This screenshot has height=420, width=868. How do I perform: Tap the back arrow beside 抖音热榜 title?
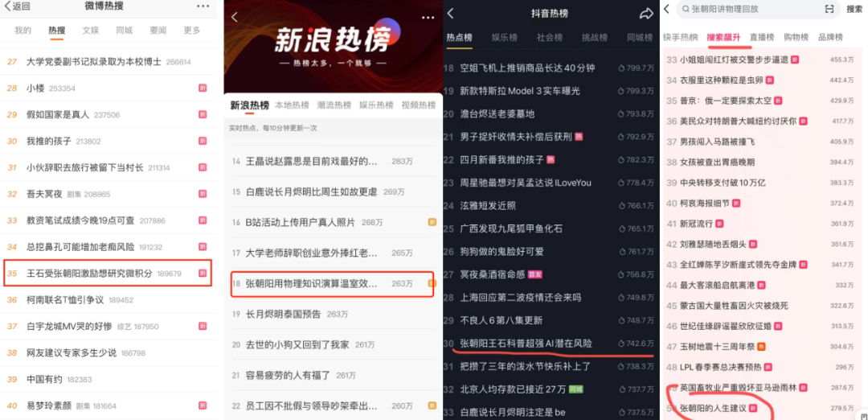click(451, 14)
